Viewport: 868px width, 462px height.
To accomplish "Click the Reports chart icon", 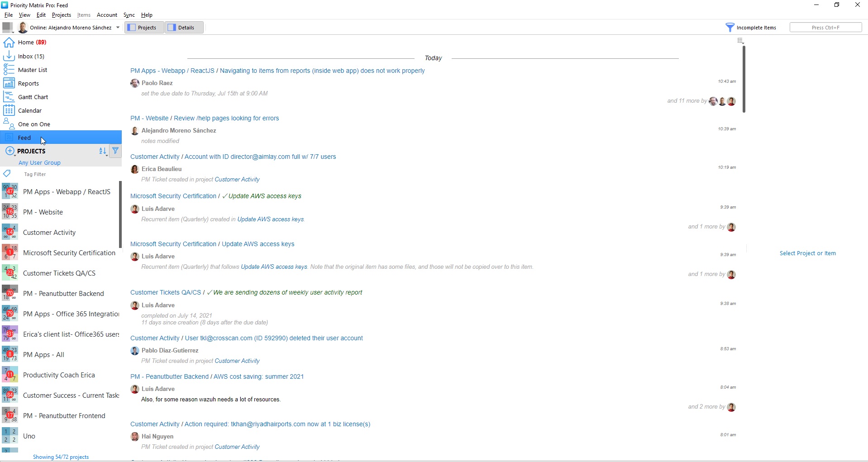I will (x=9, y=83).
